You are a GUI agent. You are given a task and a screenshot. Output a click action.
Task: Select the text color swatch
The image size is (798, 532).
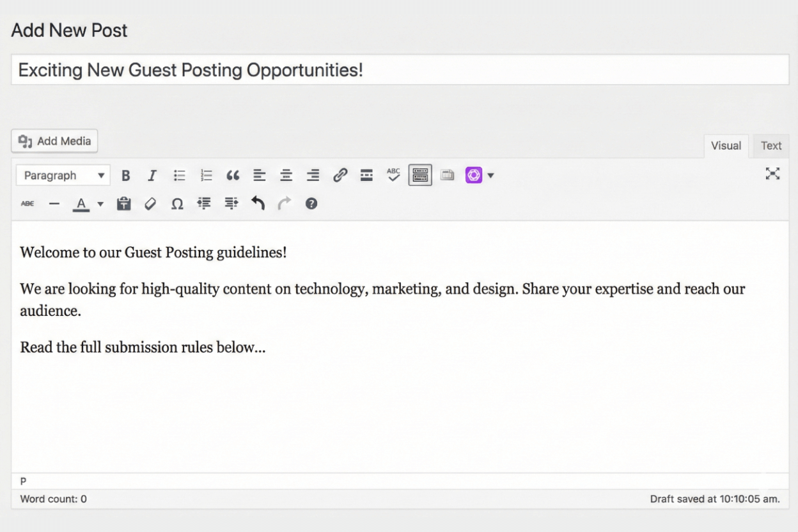[81, 203]
